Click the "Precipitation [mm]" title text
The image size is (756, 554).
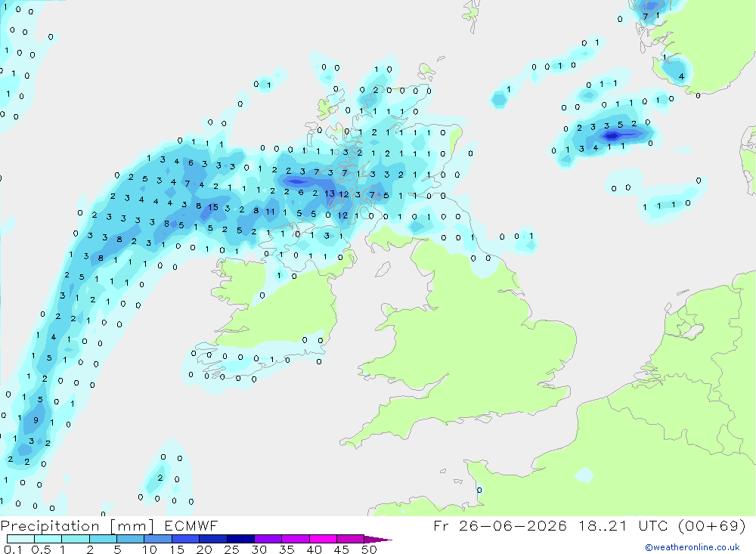click(x=77, y=526)
